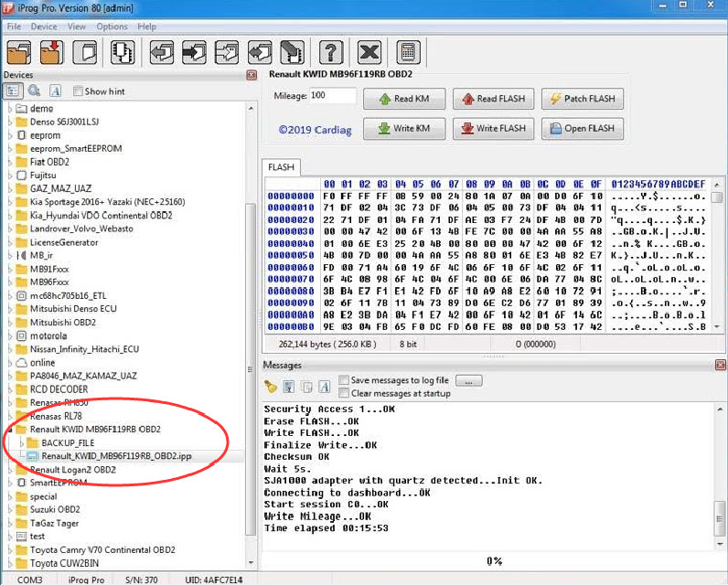Click the font 'A' icon in Messages toolbar
Viewport: 728px width, 585px height.
tap(325, 386)
